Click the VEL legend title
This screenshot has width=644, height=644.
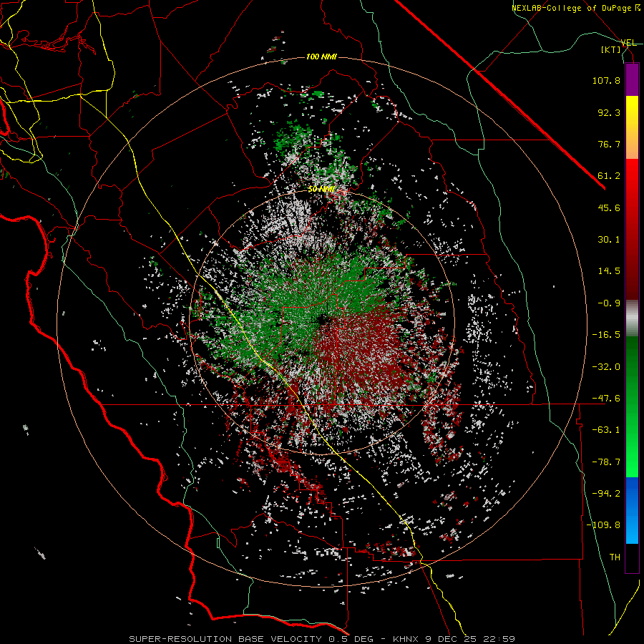coord(629,43)
